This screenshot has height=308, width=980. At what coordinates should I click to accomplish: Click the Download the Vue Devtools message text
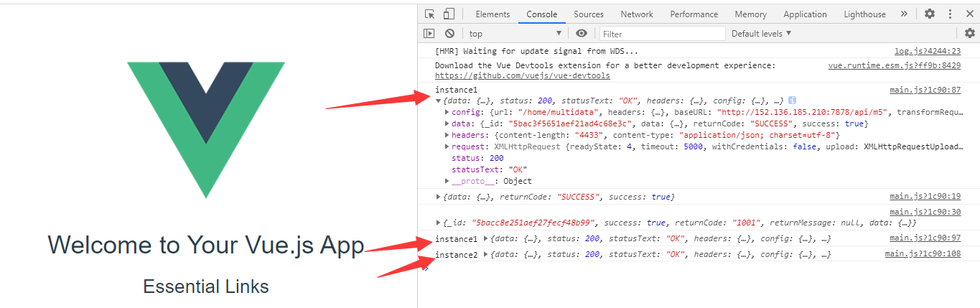(605, 65)
